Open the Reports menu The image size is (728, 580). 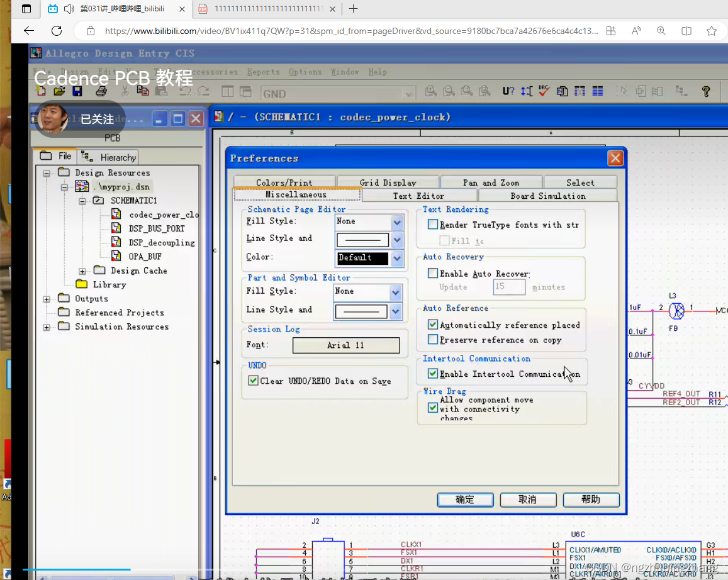263,72
